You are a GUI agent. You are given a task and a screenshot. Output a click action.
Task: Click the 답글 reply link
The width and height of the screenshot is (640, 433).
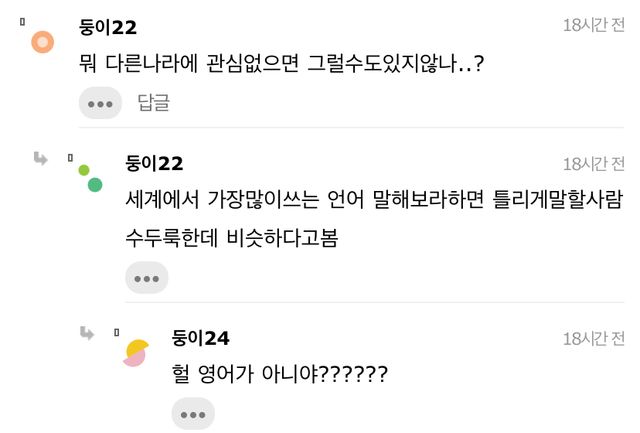coord(153,102)
